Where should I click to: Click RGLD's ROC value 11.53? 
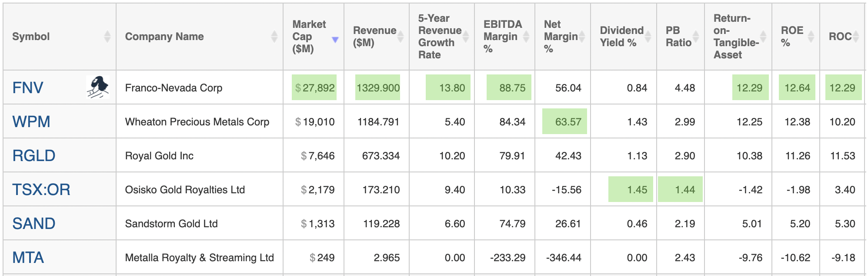coord(843,156)
